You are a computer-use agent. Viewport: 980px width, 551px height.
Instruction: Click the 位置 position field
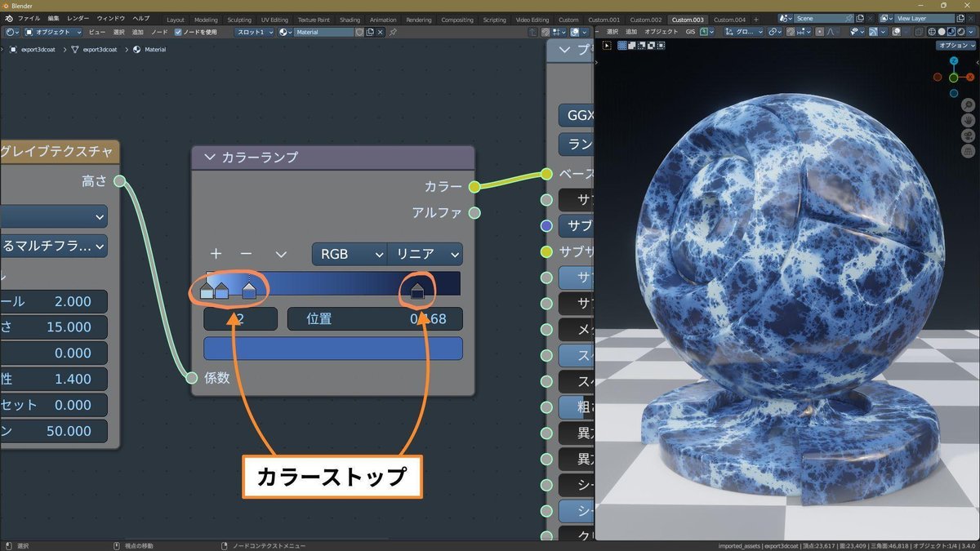tap(375, 319)
